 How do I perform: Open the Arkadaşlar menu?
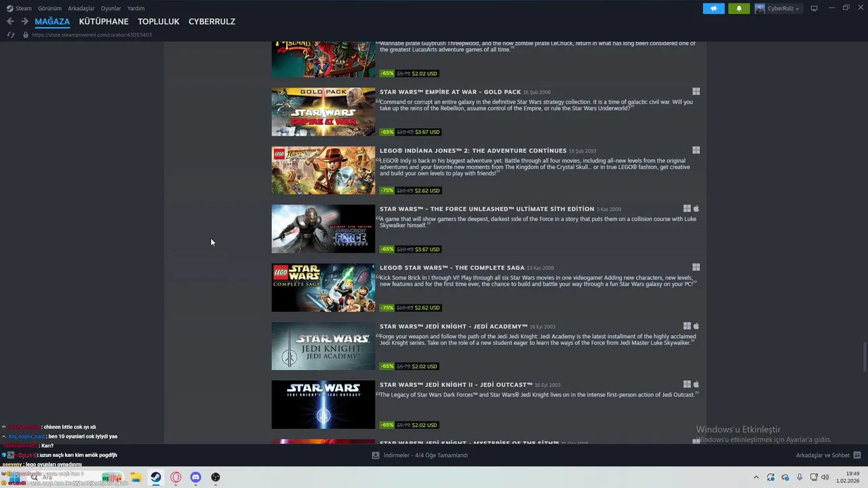click(81, 8)
